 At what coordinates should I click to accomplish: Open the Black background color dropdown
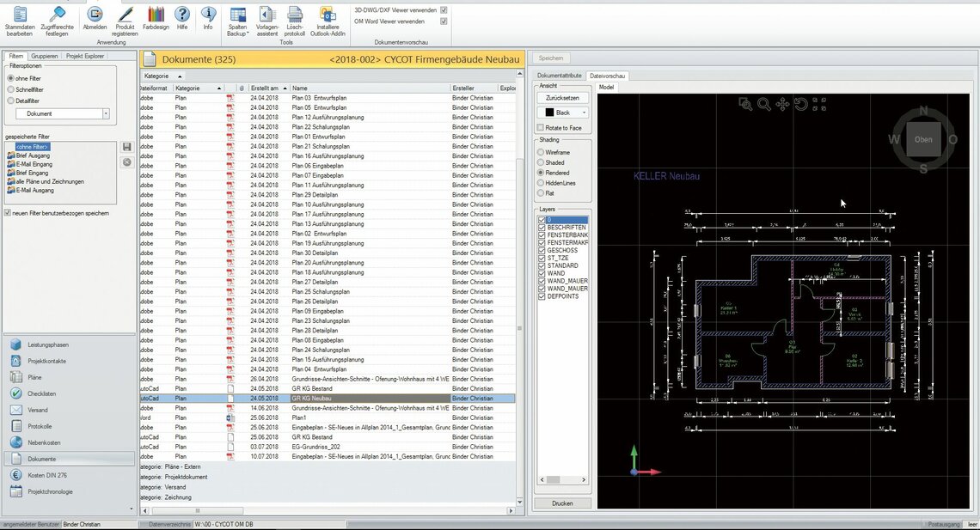pos(584,113)
